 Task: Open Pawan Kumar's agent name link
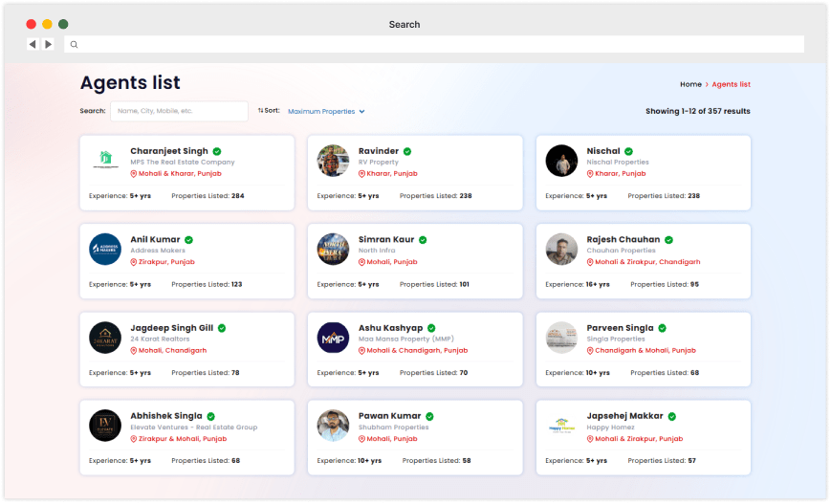(389, 416)
